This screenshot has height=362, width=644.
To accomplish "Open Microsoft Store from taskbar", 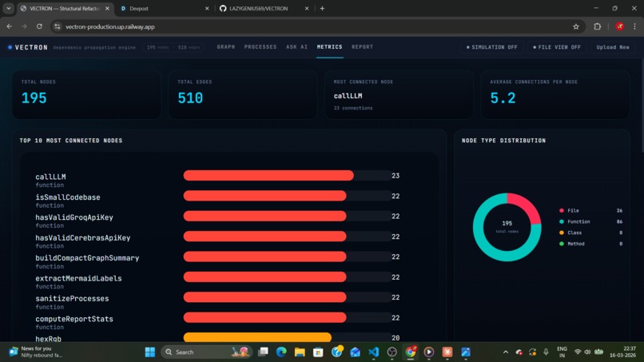I will (318, 352).
